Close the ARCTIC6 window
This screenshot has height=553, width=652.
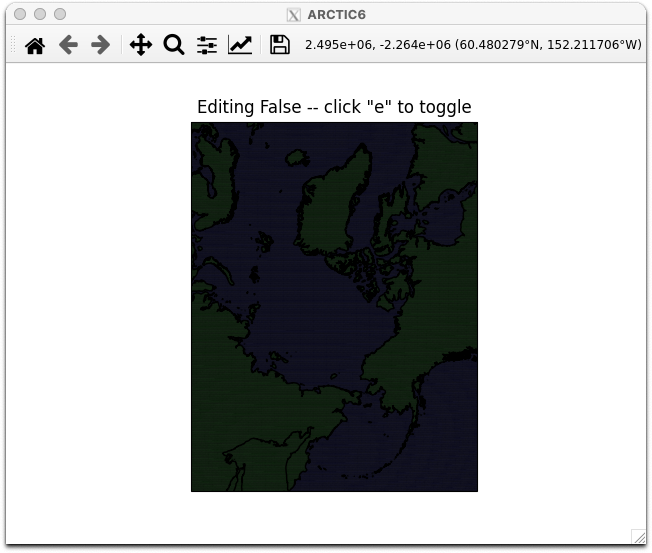tap(20, 14)
